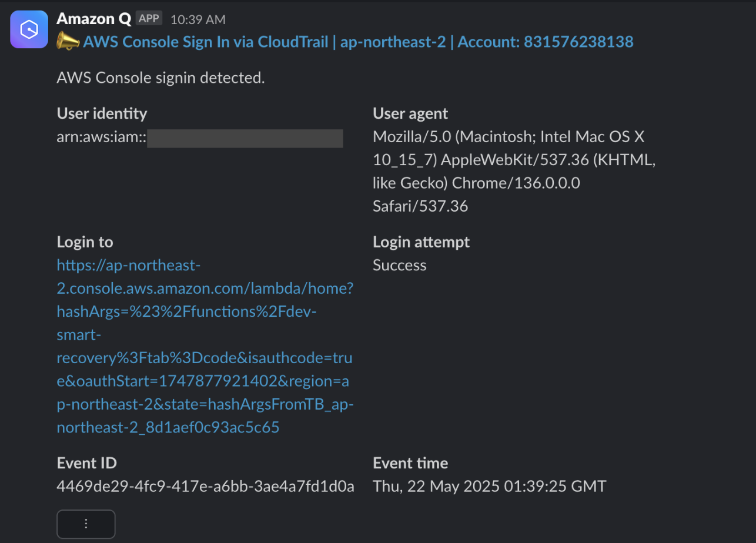
Task: Open the three-dot overflow menu button
Action: [86, 524]
